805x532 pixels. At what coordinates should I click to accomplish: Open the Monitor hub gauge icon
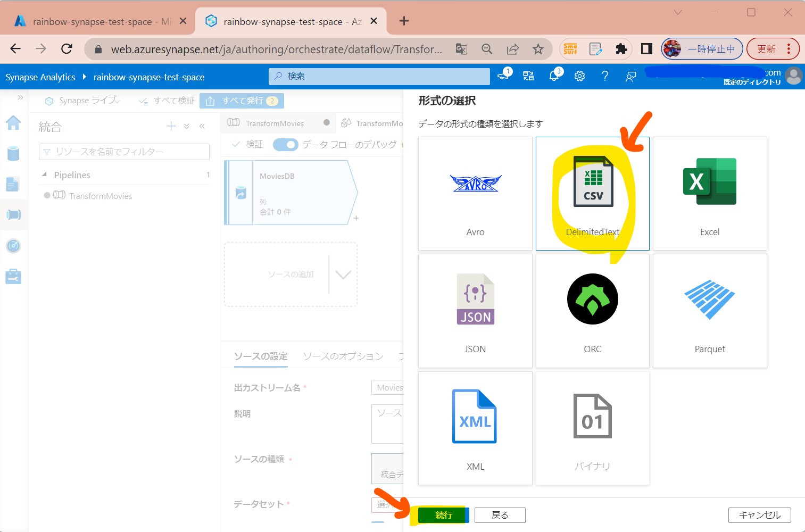[x=13, y=246]
